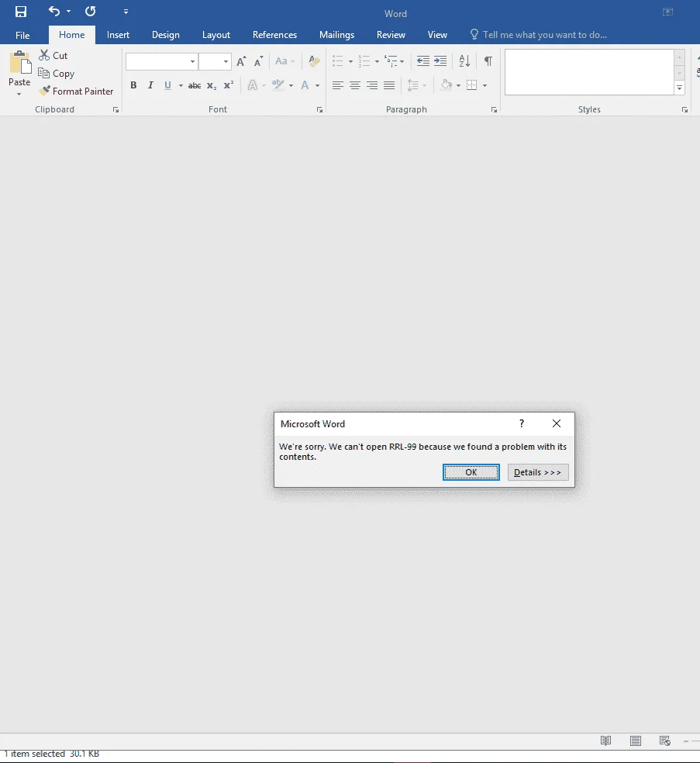Click the Align Left icon
This screenshot has height=763, width=700.
pos(337,85)
